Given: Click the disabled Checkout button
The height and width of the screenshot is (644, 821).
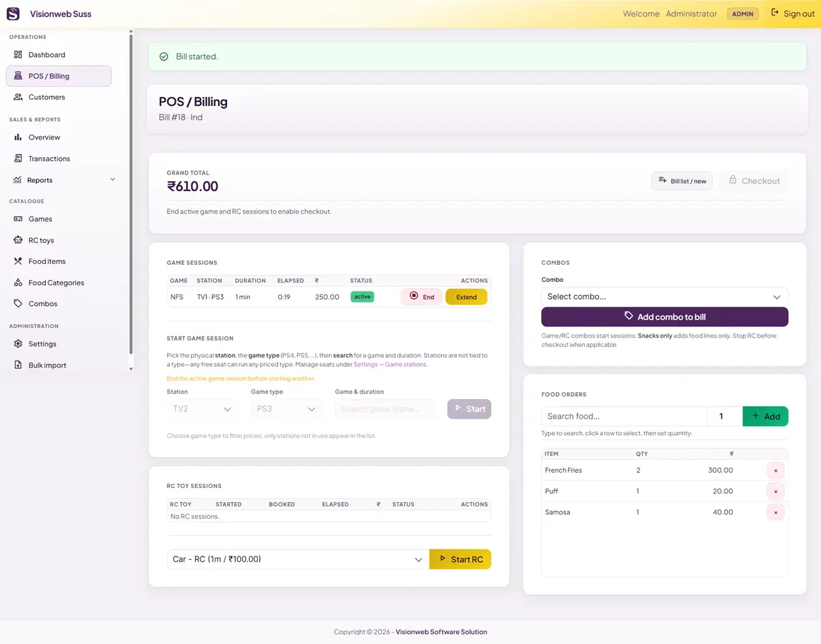Looking at the screenshot, I should [754, 181].
